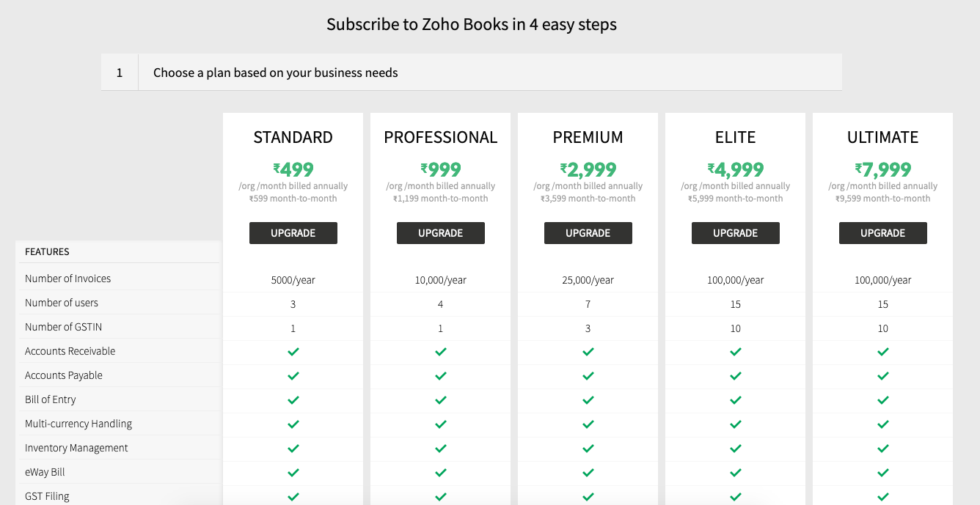
Task: Hit Upgrade on the Ultimate plan
Action: (x=883, y=233)
